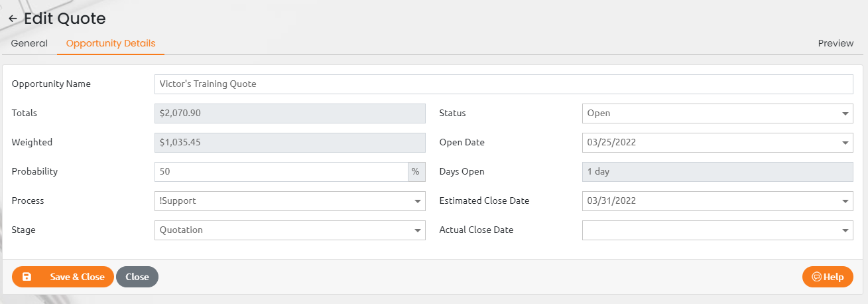The width and height of the screenshot is (868, 304).
Task: Click the back arrow beside Edit Quote
Action: [13, 19]
